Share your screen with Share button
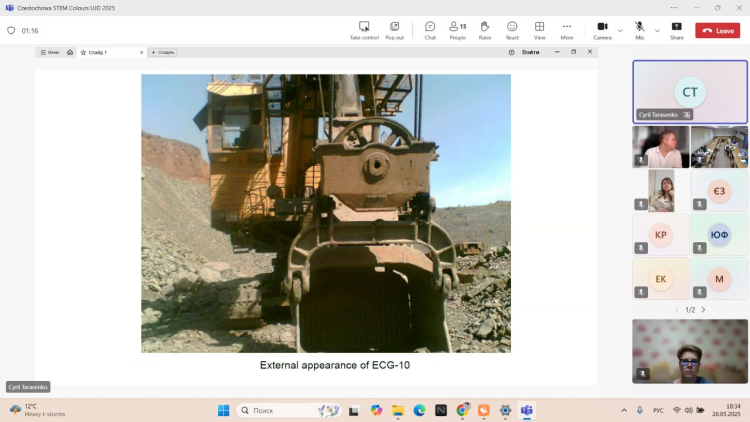This screenshot has height=422, width=750. tap(677, 30)
